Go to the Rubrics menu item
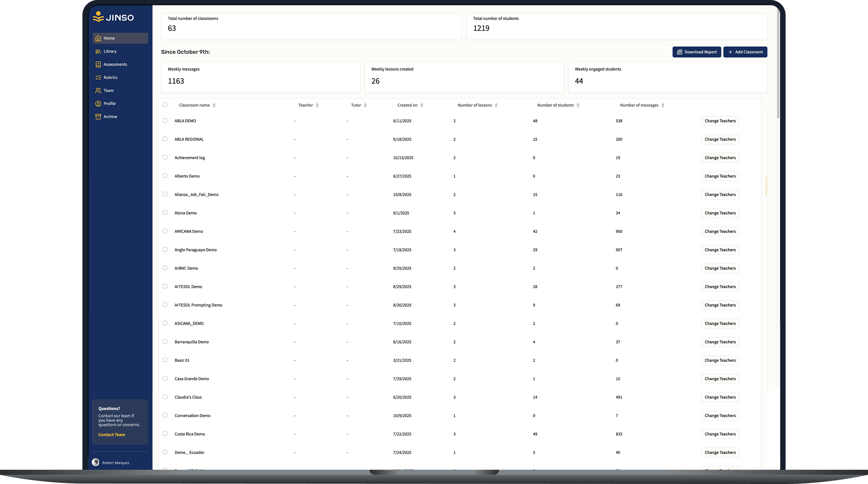The height and width of the screenshot is (484, 868). (x=110, y=77)
